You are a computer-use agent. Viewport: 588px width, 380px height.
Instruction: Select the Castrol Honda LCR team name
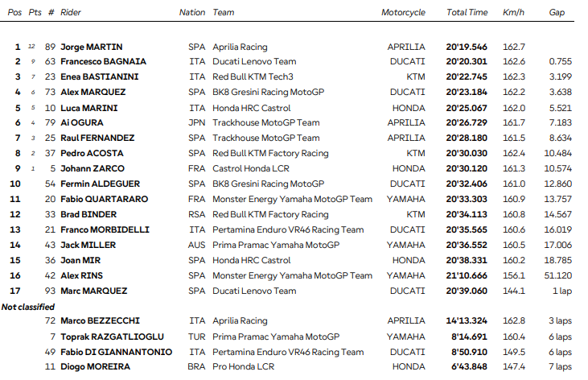[x=250, y=169]
